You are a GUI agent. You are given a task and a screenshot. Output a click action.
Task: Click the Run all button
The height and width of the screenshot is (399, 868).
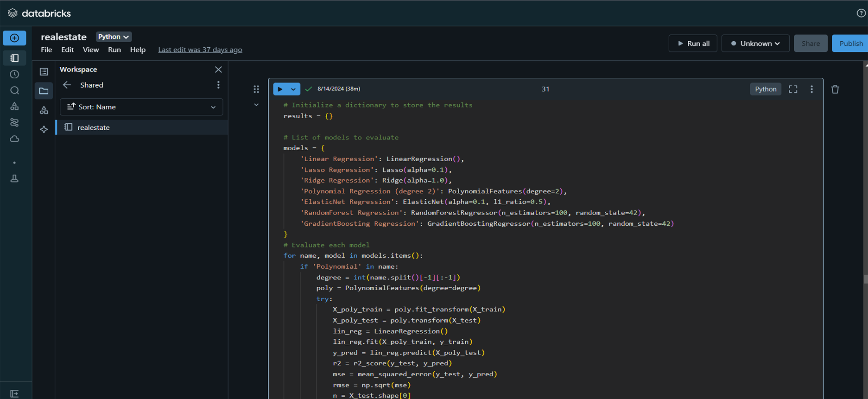(x=693, y=44)
